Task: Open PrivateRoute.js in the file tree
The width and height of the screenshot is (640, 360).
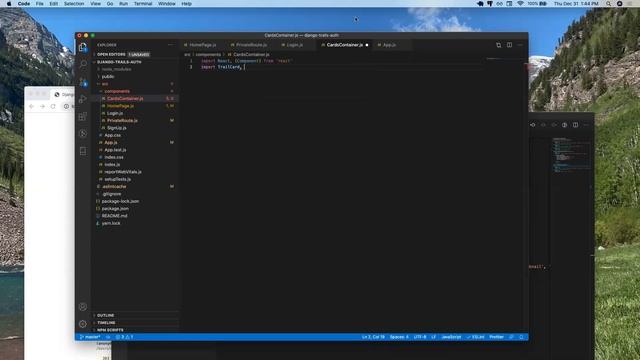Action: (x=122, y=121)
